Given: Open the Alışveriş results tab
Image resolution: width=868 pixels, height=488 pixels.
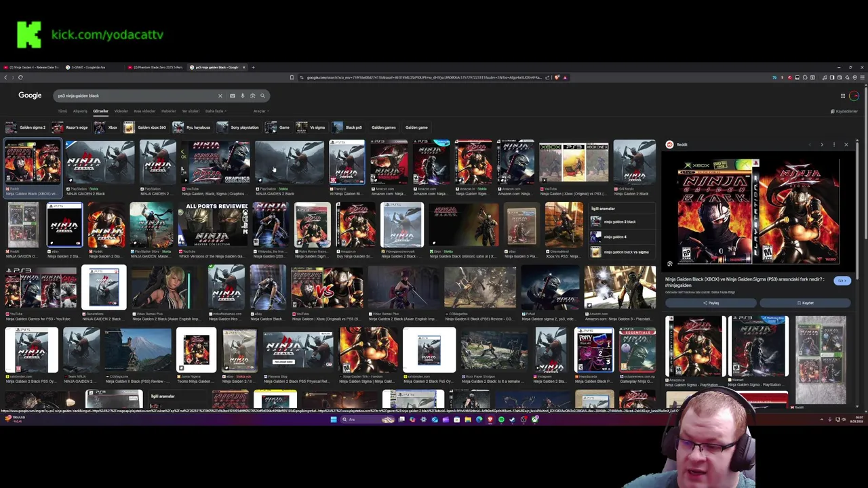Looking at the screenshot, I should [80, 111].
